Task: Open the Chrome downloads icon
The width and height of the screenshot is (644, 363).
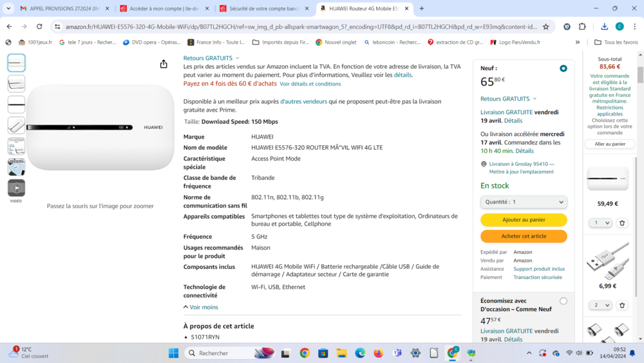Action: pos(604,26)
